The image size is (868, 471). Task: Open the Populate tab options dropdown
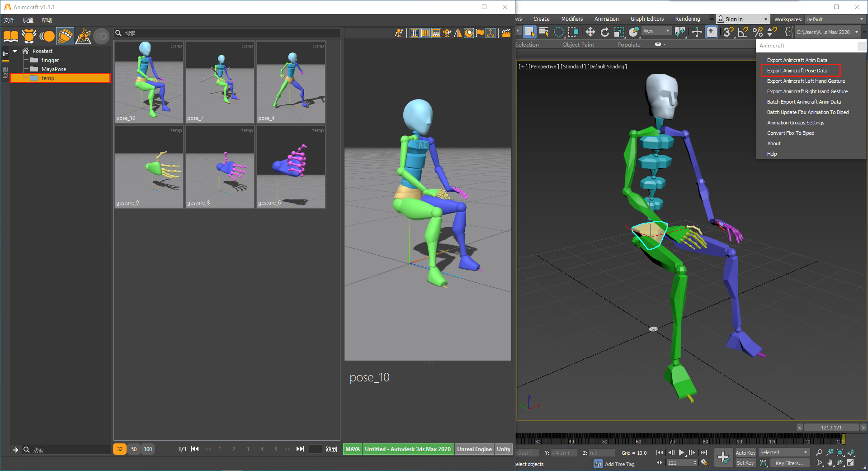660,44
